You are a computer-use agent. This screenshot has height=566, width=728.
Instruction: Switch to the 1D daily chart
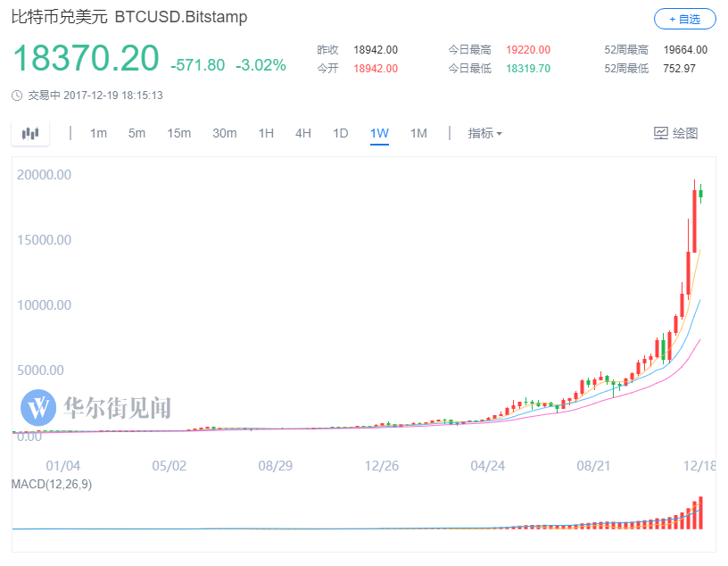341,134
